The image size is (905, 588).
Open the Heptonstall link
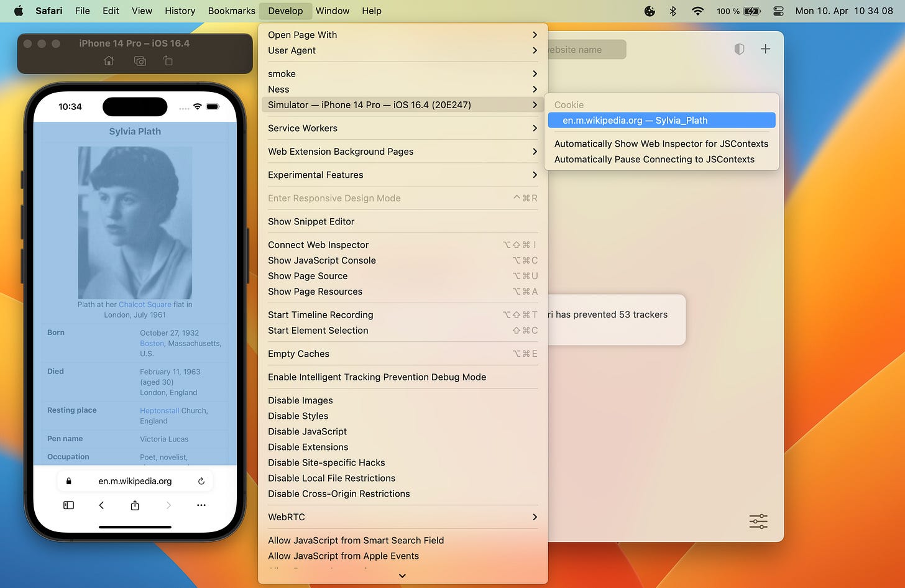pyautogui.click(x=159, y=411)
